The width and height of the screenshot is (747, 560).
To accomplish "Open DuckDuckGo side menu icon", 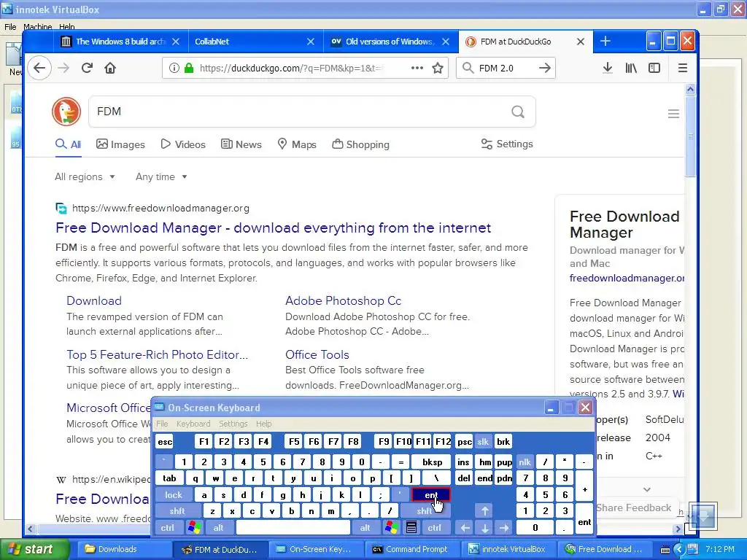I will click(x=673, y=113).
